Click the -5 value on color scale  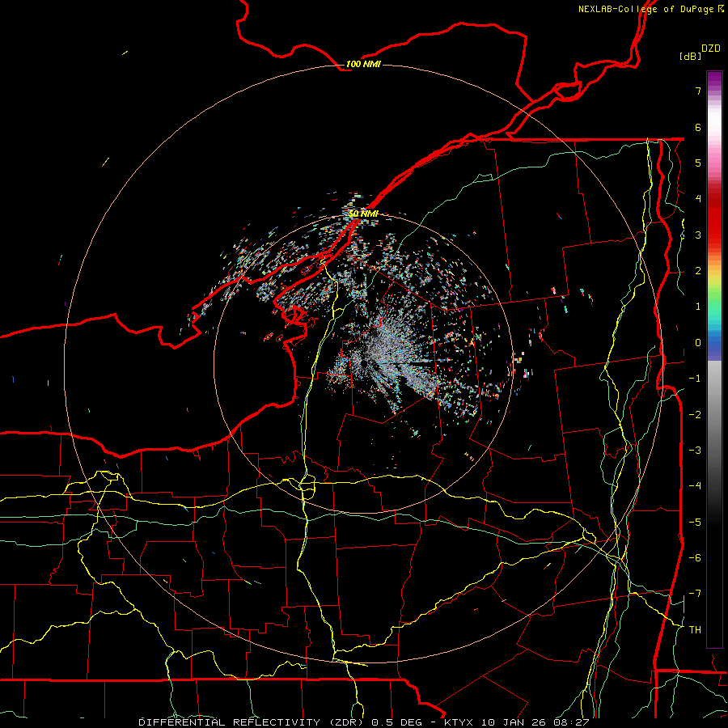point(695,523)
